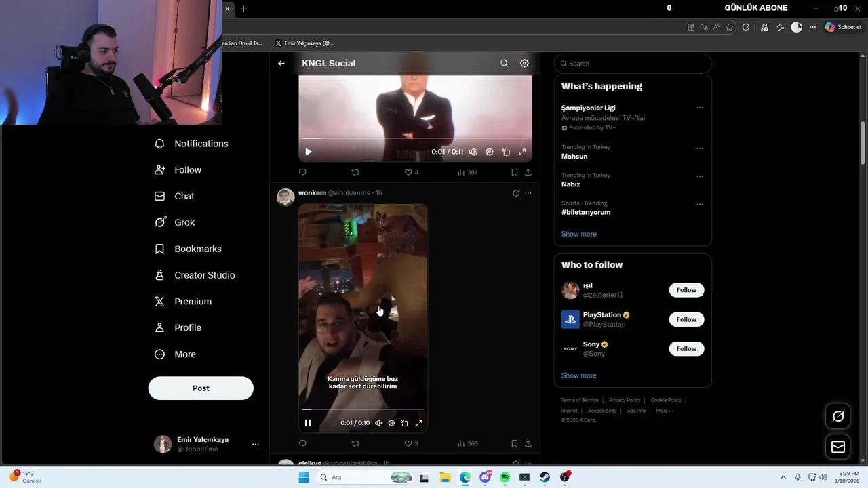Image resolution: width=868 pixels, height=488 pixels.
Task: Open wonkam display name link
Action: pos(312,193)
